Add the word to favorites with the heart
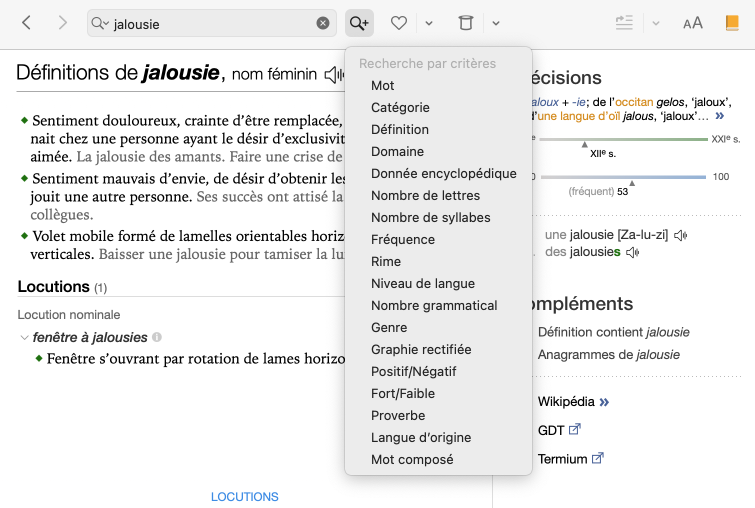The width and height of the screenshot is (755, 508). (399, 23)
